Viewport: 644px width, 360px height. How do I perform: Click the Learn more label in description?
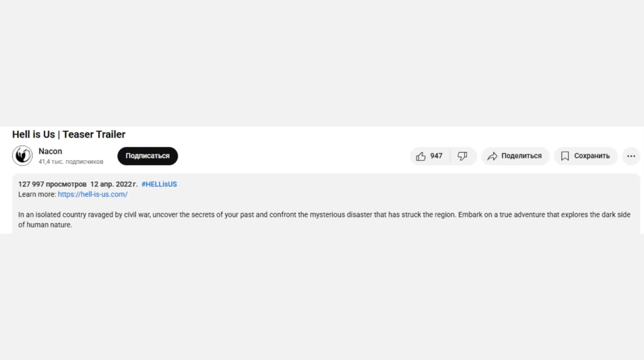[36, 194]
